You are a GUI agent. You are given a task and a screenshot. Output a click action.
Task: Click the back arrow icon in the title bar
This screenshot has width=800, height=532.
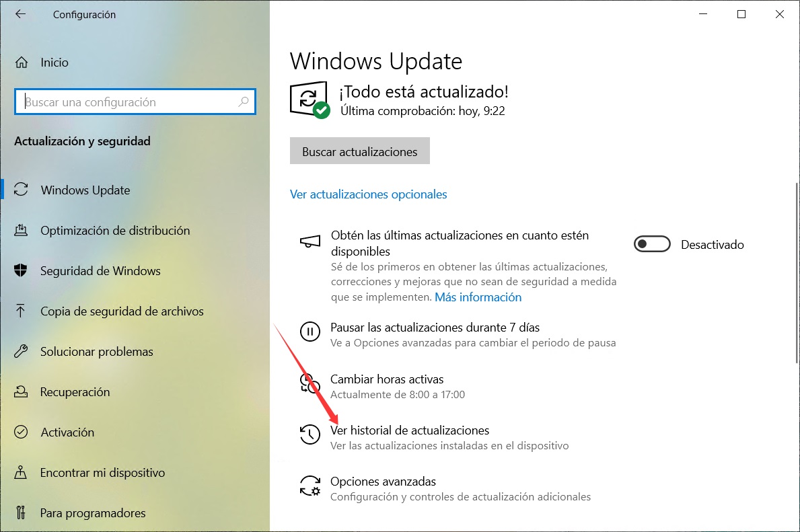point(20,14)
